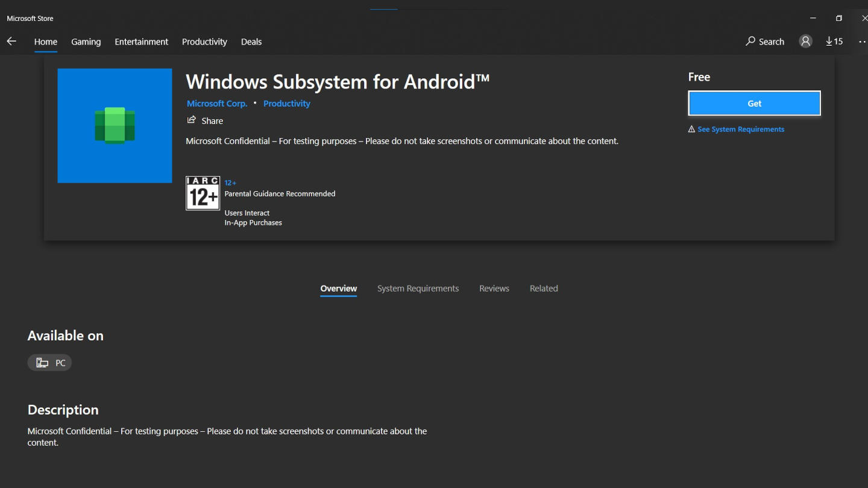Open the Entertainment section

pyautogui.click(x=141, y=42)
